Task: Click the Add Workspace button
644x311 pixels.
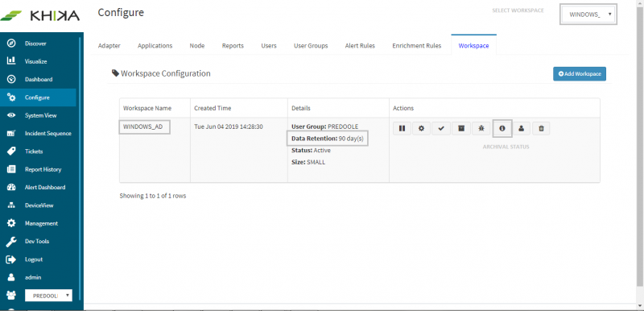Action: click(x=579, y=74)
